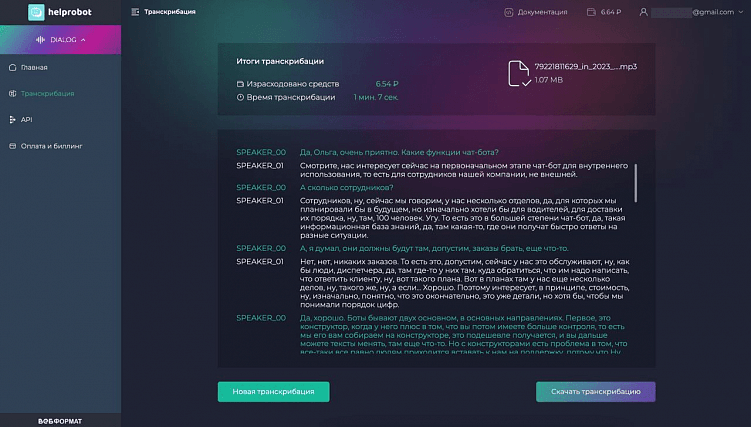The height and width of the screenshot is (427, 751).
Task: Click the documentation icon in header
Action: pyautogui.click(x=509, y=12)
